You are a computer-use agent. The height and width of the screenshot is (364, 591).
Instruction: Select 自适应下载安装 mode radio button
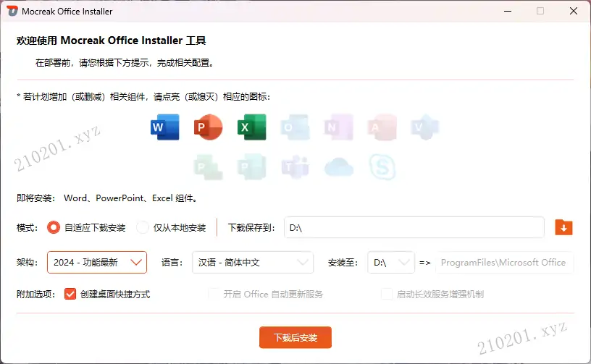click(x=54, y=227)
